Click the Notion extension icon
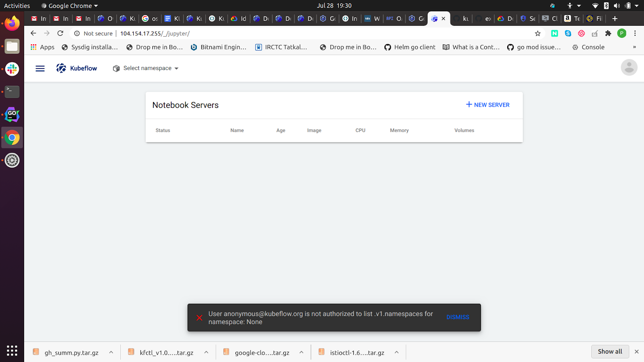Viewport: 644px width, 362px height. (554, 33)
